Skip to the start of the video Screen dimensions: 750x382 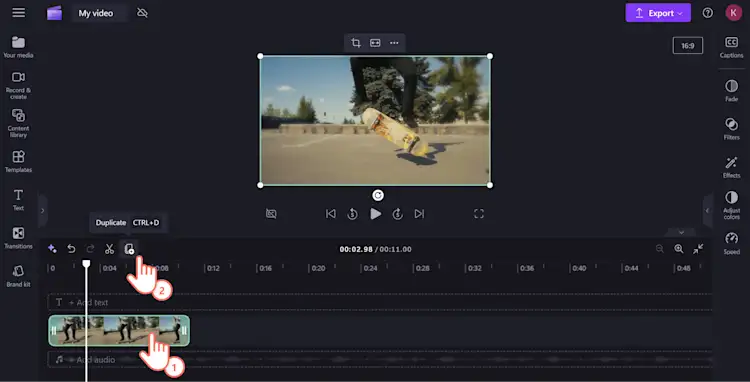[x=331, y=214]
